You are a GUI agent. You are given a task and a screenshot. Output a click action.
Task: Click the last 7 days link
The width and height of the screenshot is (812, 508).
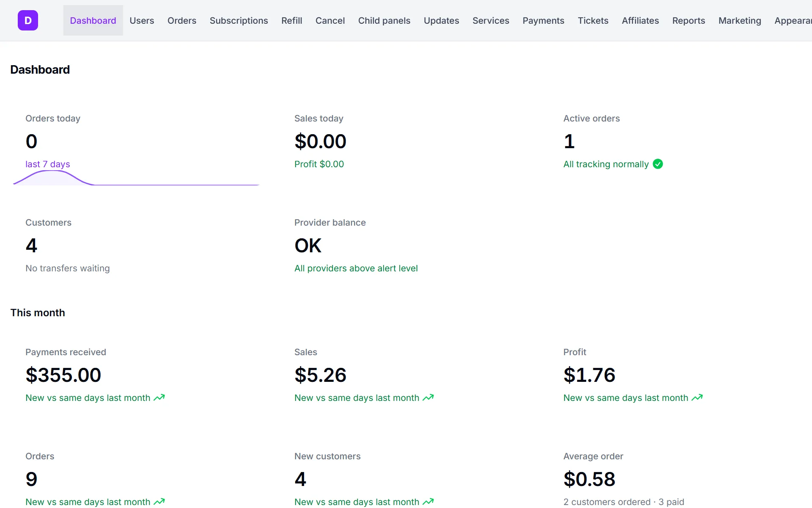point(48,164)
